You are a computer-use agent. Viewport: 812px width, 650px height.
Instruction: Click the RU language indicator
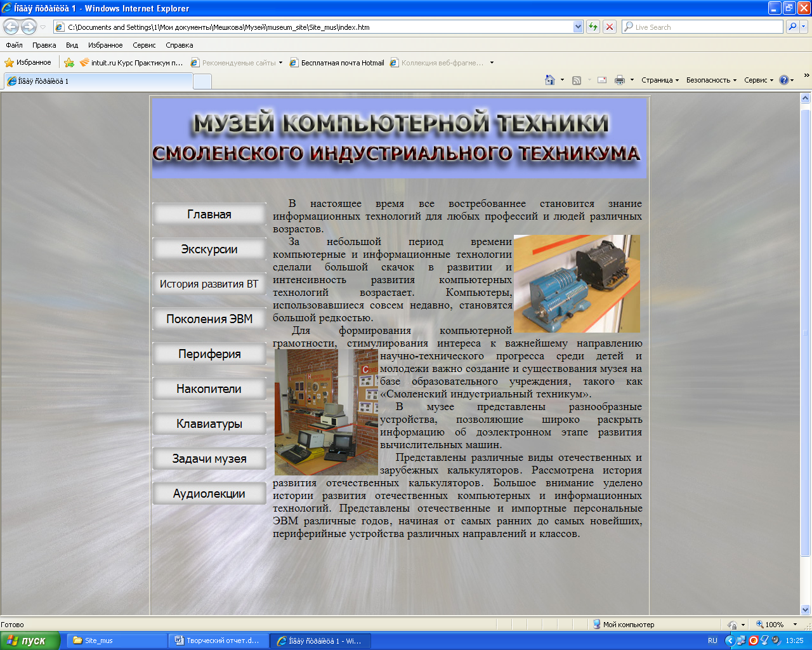point(712,640)
